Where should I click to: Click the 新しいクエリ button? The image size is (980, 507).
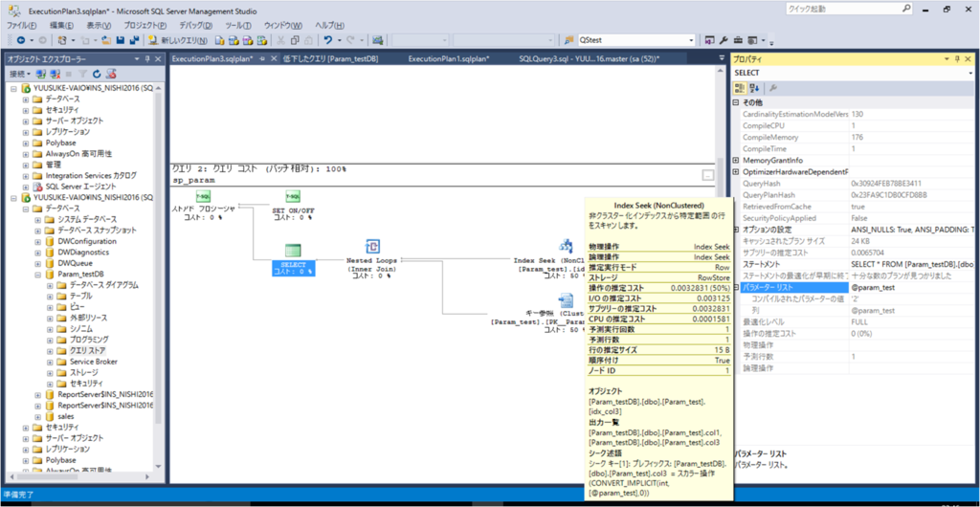tap(178, 40)
